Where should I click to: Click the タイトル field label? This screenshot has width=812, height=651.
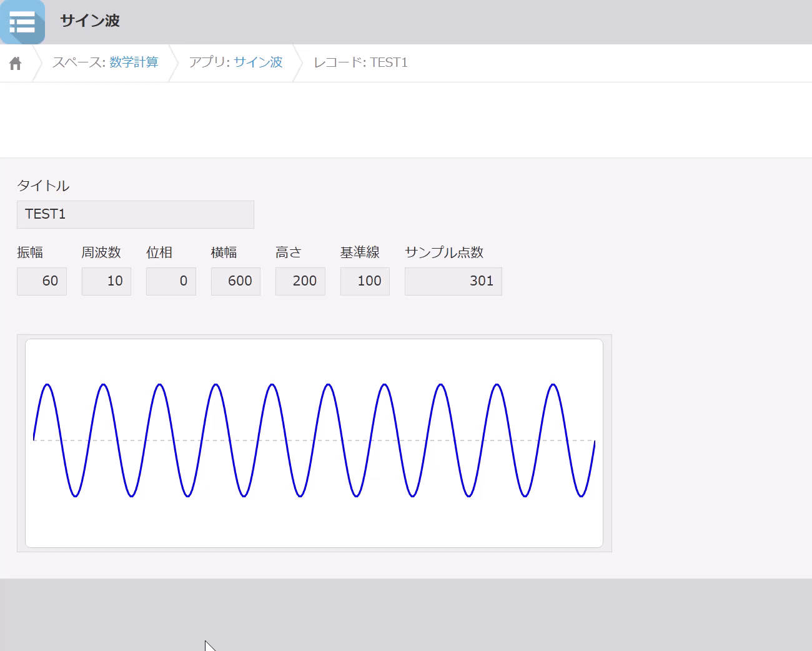pos(43,186)
